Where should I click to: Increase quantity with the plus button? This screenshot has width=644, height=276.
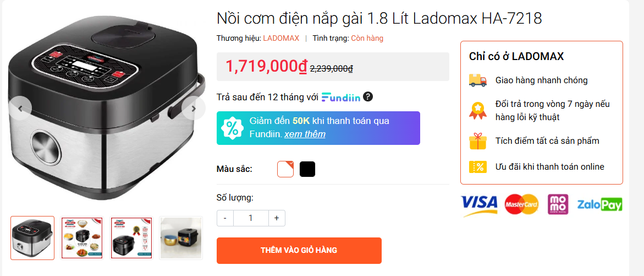click(277, 218)
